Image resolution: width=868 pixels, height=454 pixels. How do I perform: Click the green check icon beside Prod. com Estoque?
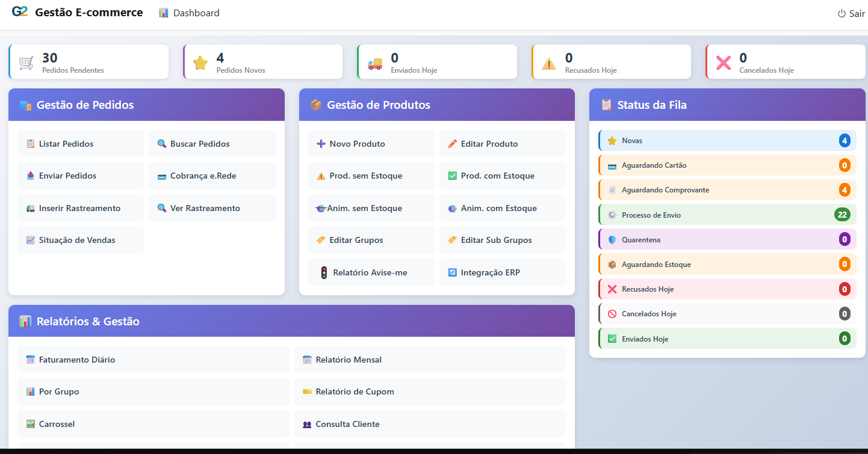pyautogui.click(x=453, y=176)
